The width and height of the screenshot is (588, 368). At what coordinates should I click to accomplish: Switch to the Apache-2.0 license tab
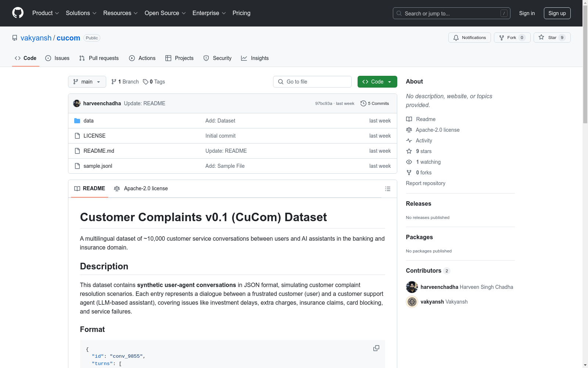pyautogui.click(x=141, y=188)
